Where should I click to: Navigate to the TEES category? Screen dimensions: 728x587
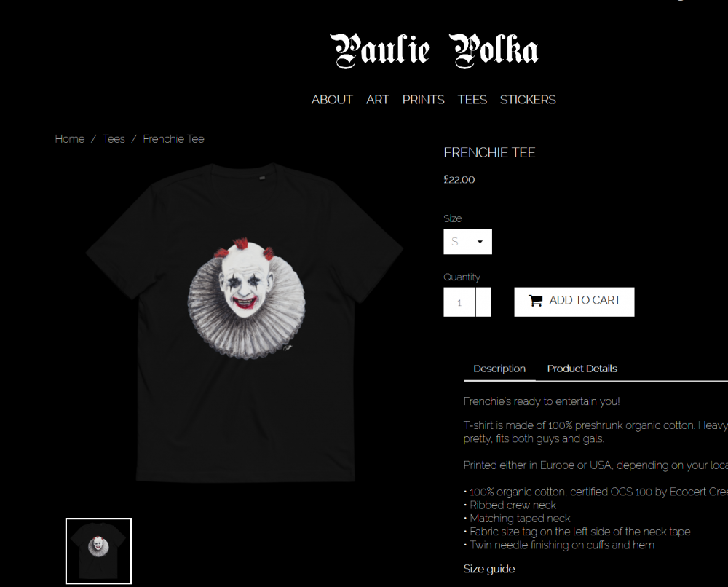pos(472,100)
